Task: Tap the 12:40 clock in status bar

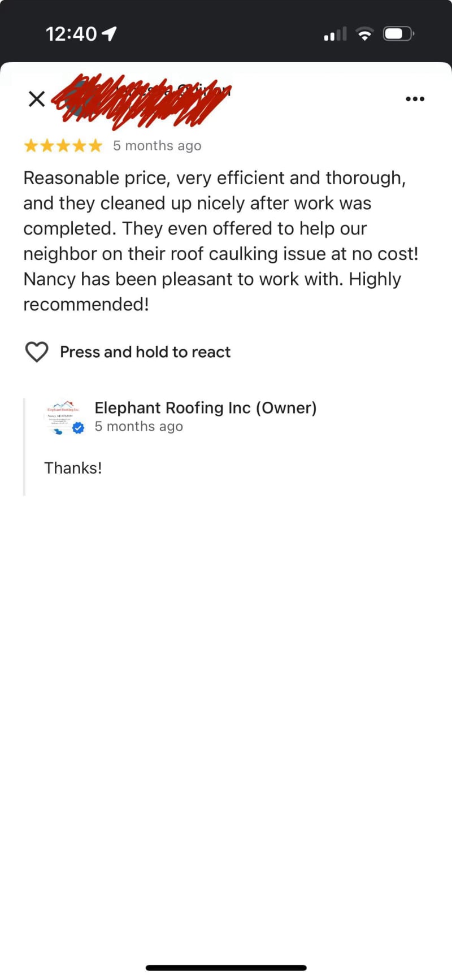Action: click(71, 34)
